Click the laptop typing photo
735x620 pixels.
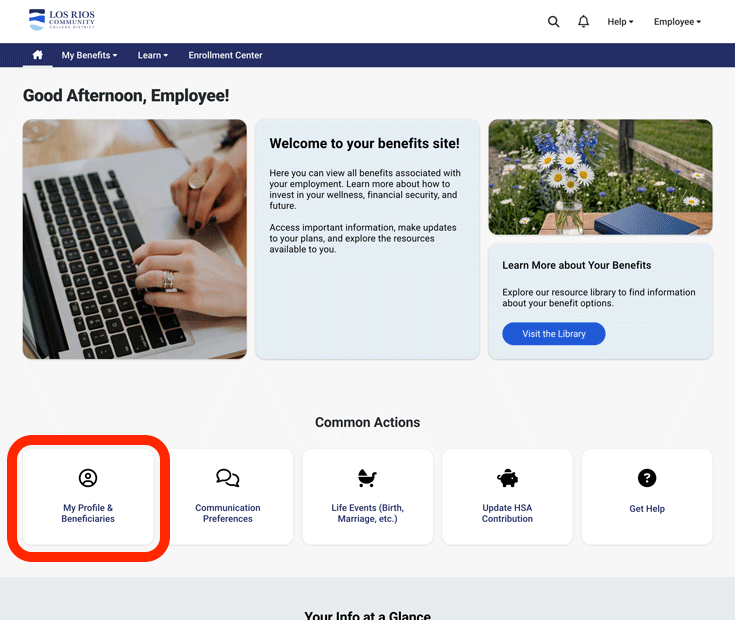coord(135,239)
